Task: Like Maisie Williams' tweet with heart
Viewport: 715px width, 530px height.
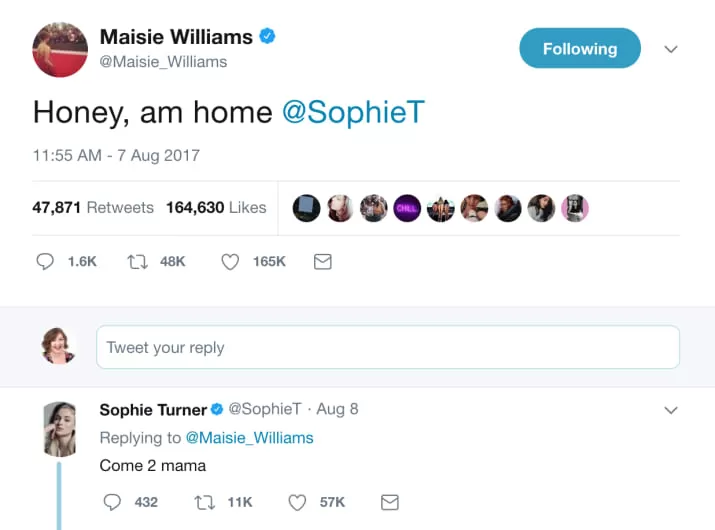Action: 230,262
